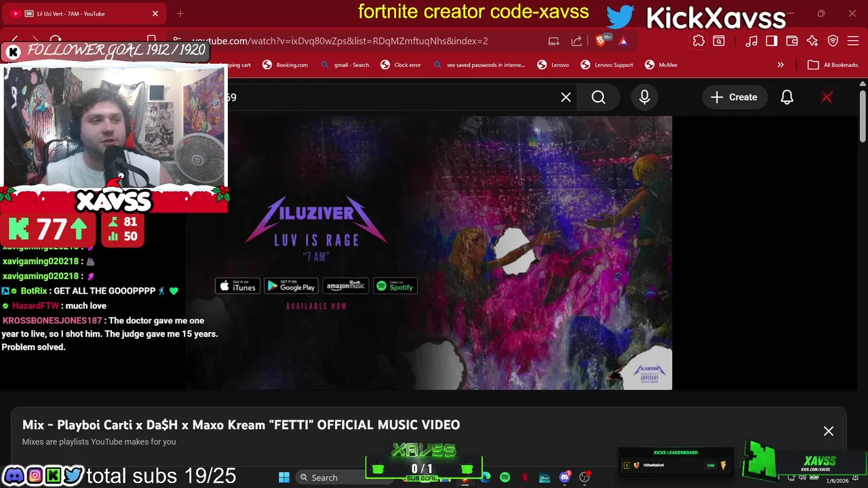Open Brave Shields lion icon

click(602, 41)
